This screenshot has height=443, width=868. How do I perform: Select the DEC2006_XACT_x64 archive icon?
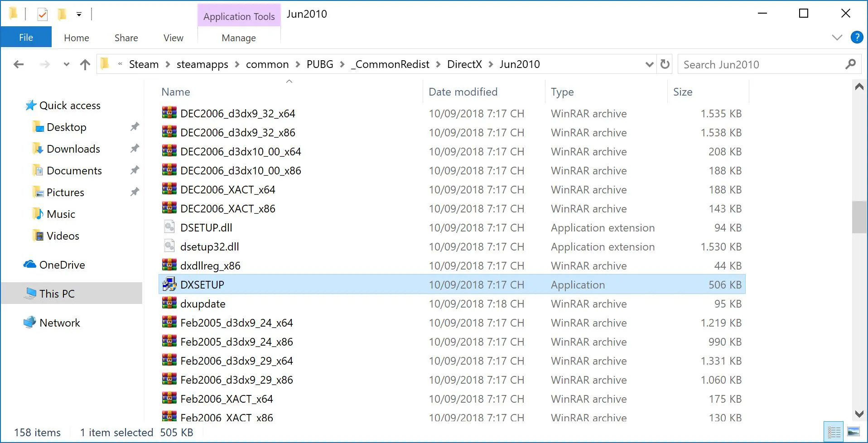point(169,189)
